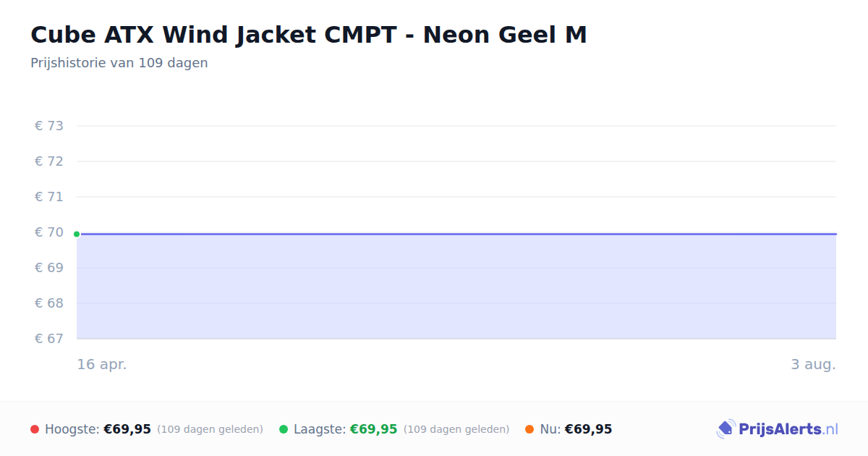This screenshot has height=456, width=868.
Task: Click the red Hoogste indicator dot
Action: pos(35,429)
